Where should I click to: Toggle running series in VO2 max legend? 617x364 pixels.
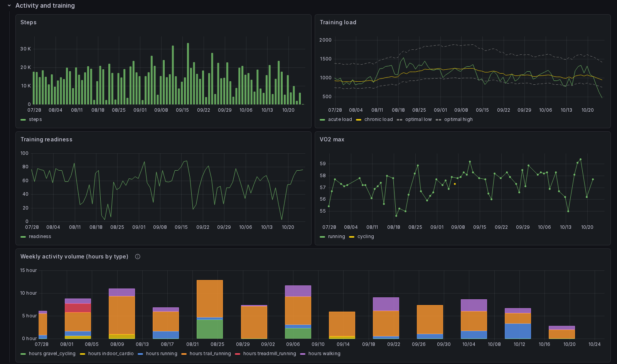[x=337, y=237]
